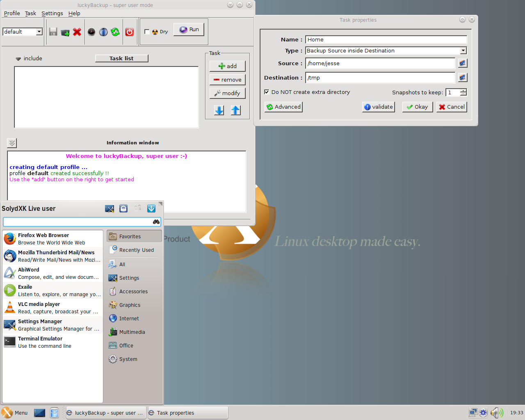
Task: Click the Run button
Action: click(189, 30)
